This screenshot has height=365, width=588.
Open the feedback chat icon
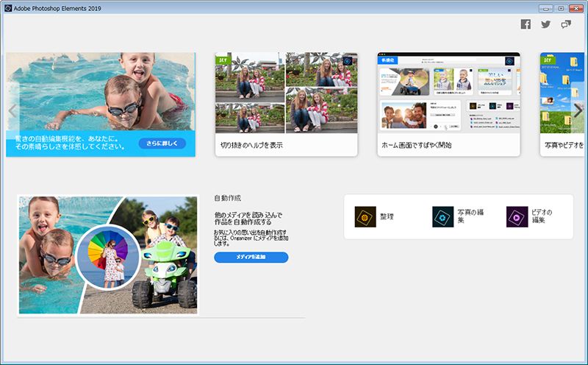(x=566, y=24)
